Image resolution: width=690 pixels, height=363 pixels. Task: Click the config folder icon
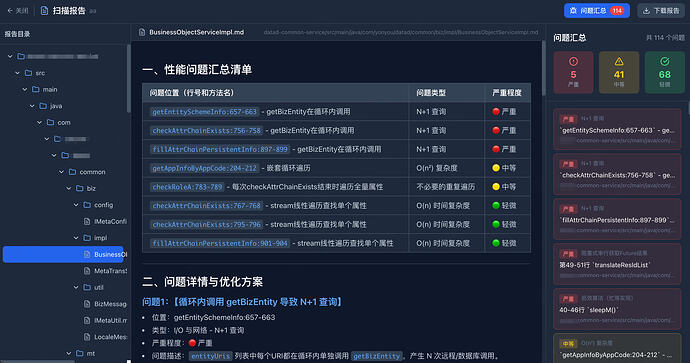click(x=87, y=205)
